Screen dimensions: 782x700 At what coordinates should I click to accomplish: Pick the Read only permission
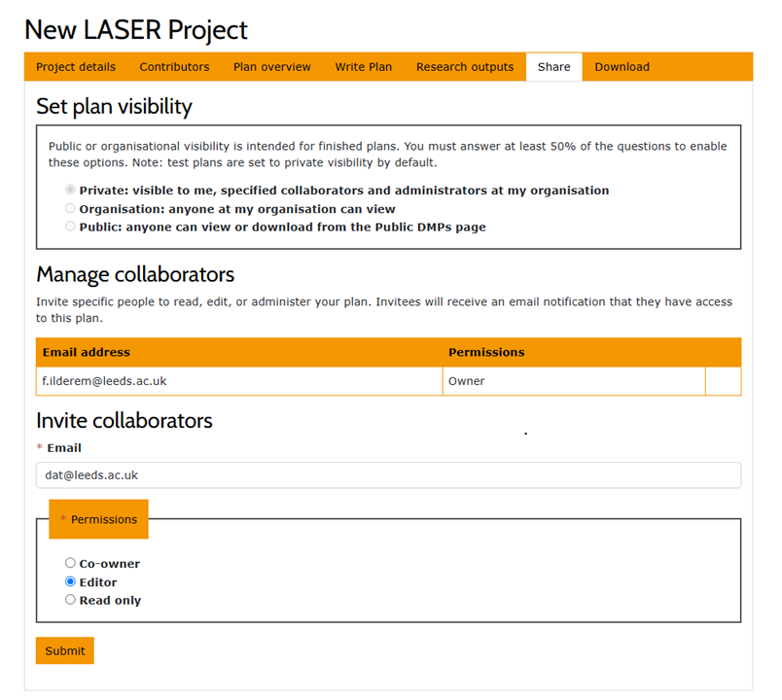pos(70,600)
